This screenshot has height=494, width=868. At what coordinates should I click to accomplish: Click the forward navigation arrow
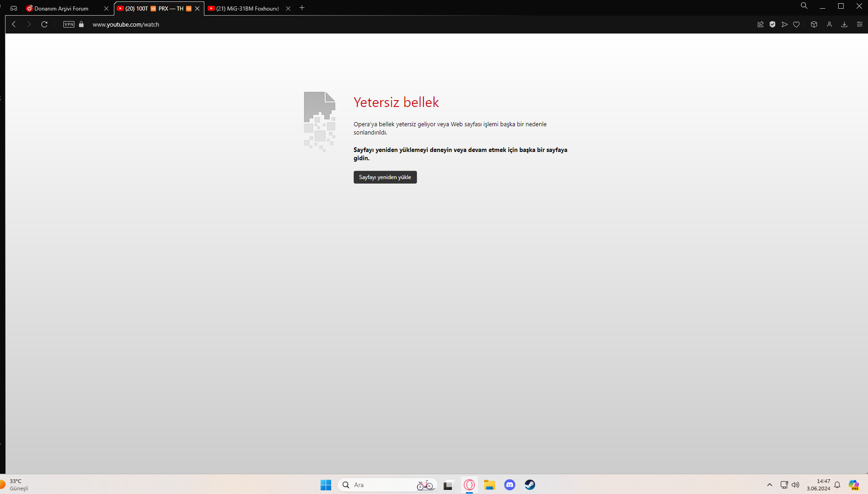tap(29, 24)
